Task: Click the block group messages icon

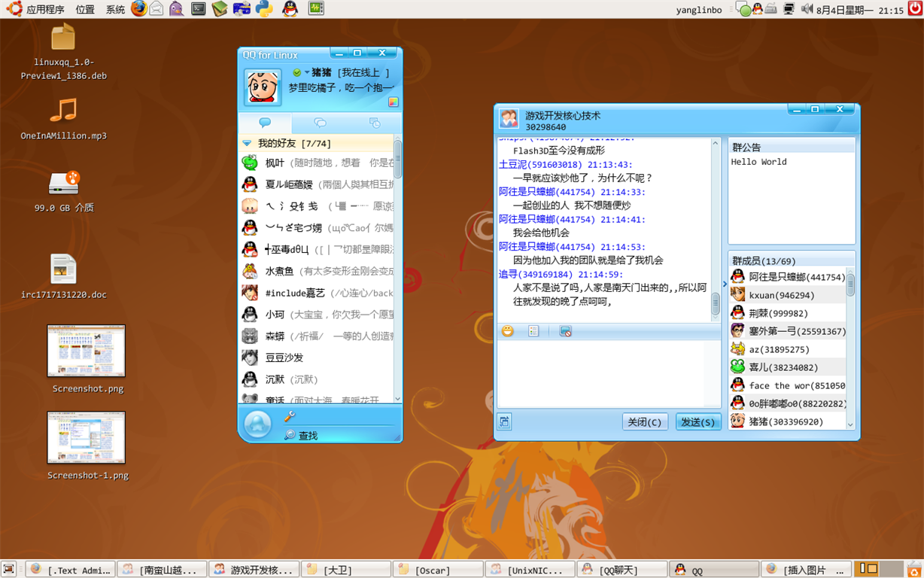Action: pyautogui.click(x=565, y=331)
